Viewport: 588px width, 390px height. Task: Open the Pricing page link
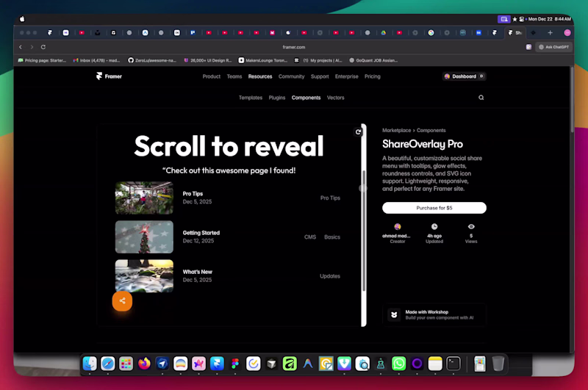click(x=373, y=76)
